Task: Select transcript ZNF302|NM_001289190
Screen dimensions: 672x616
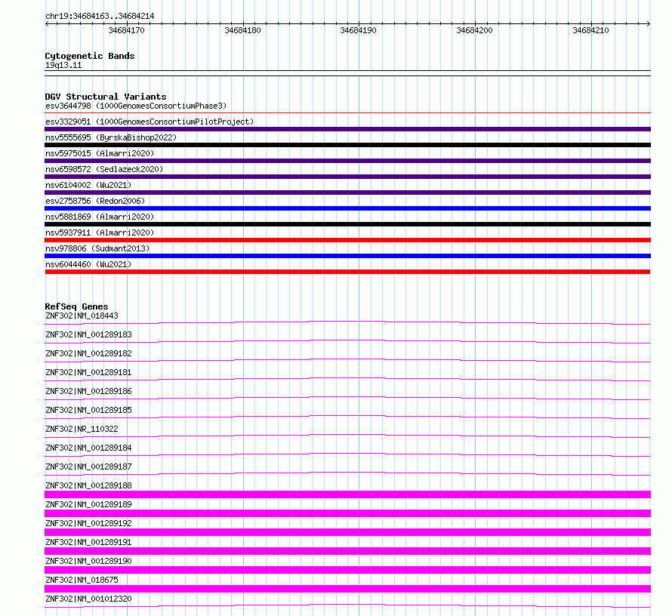Action: [x=88, y=561]
